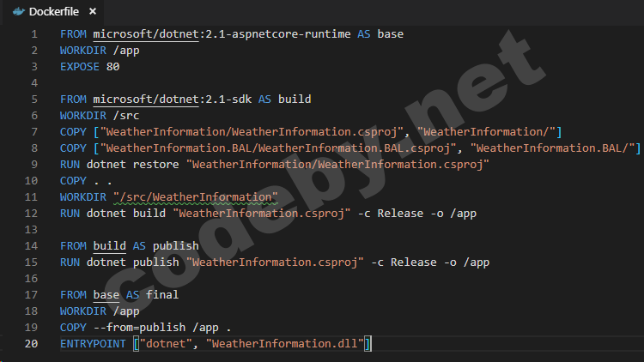Screen dimensions: 644x362
Task: Click the Docker whale icon on tab
Action: click(19, 11)
